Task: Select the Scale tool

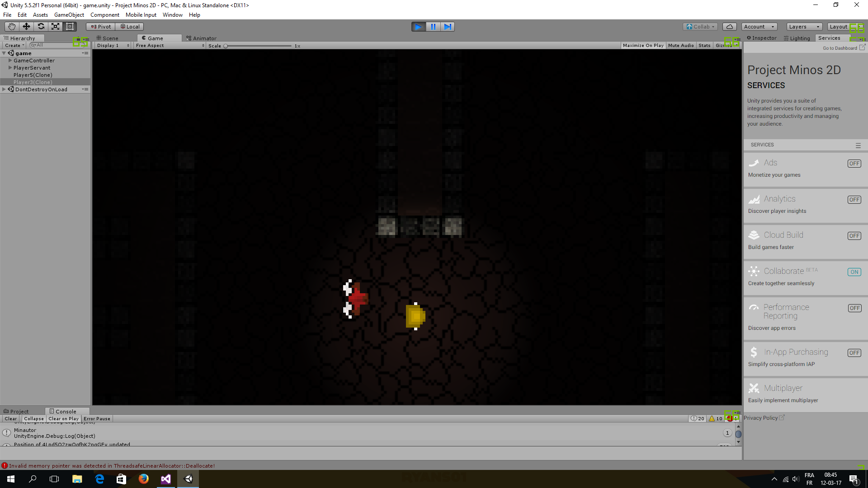Action: (55, 27)
